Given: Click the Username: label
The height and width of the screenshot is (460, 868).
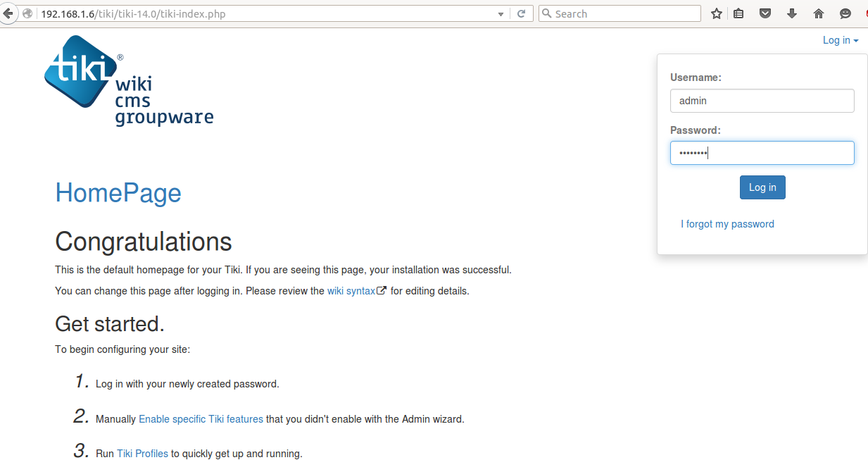Looking at the screenshot, I should pos(696,77).
